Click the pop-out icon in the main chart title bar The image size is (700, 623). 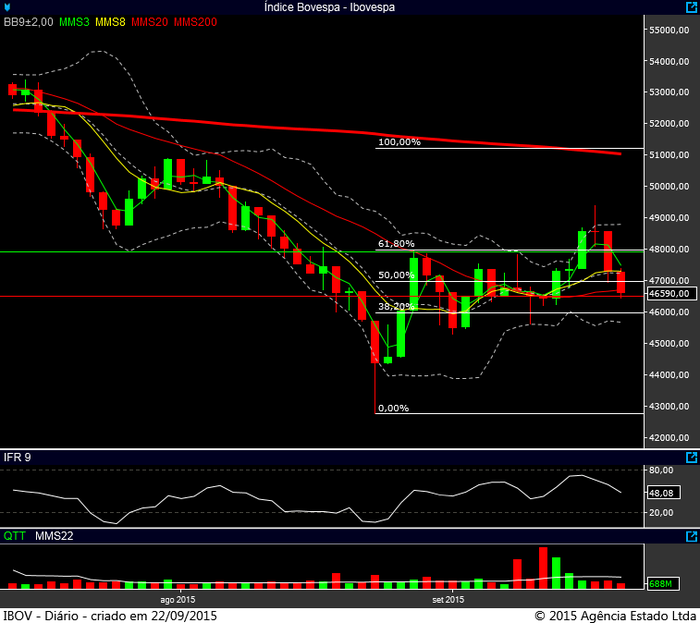coord(691,7)
